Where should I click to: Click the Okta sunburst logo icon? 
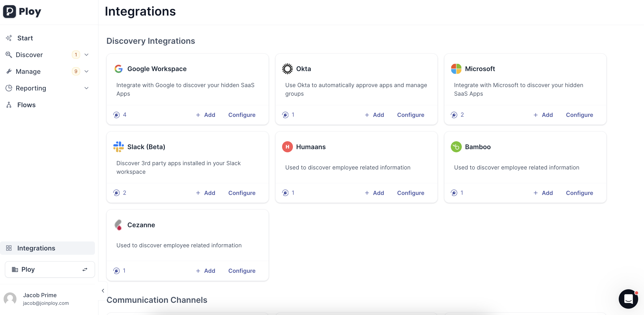click(287, 69)
